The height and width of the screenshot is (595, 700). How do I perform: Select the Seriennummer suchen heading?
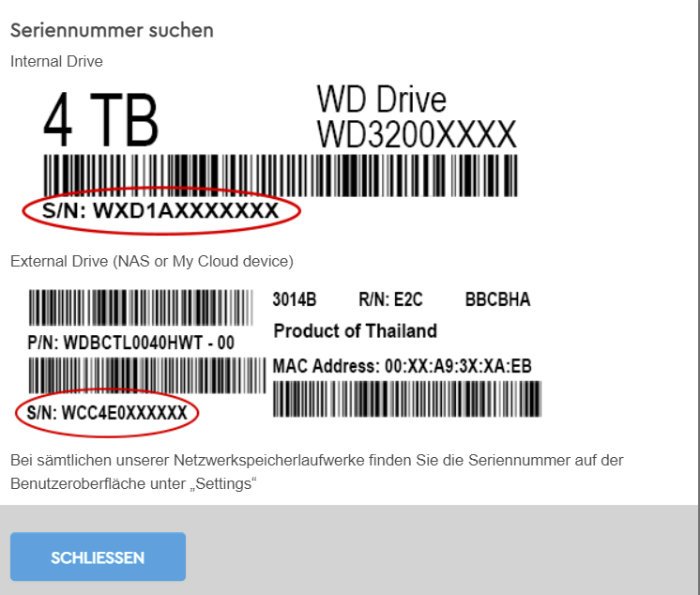click(x=112, y=30)
